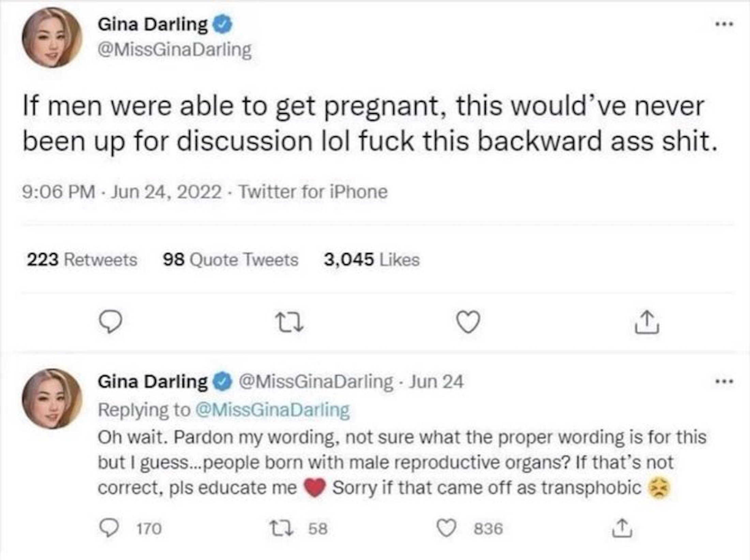Open the profile picture on the reply tweet
The height and width of the screenshot is (560, 750).
tap(52, 398)
